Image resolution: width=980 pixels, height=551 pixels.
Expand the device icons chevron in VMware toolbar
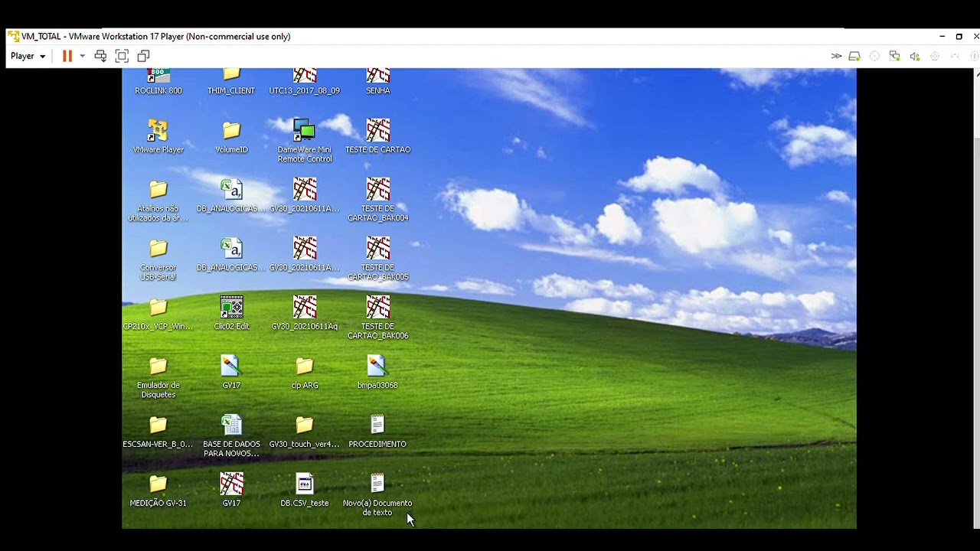point(836,56)
